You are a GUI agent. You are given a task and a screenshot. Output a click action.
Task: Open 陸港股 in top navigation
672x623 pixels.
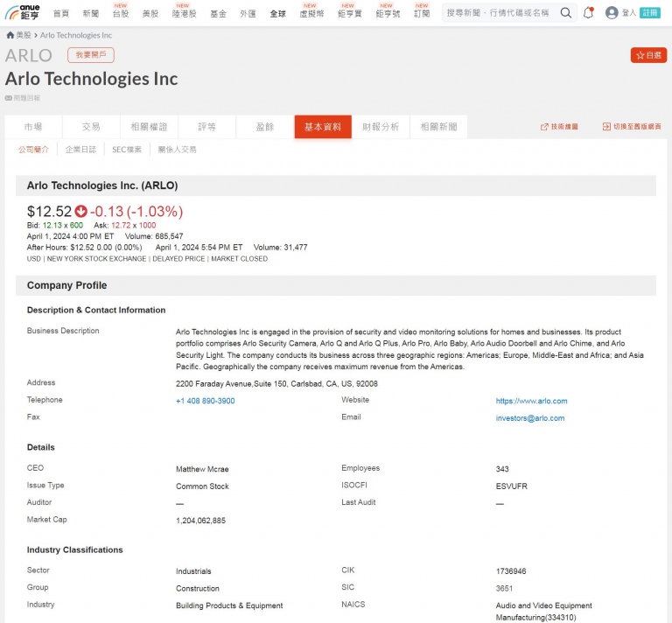point(185,14)
